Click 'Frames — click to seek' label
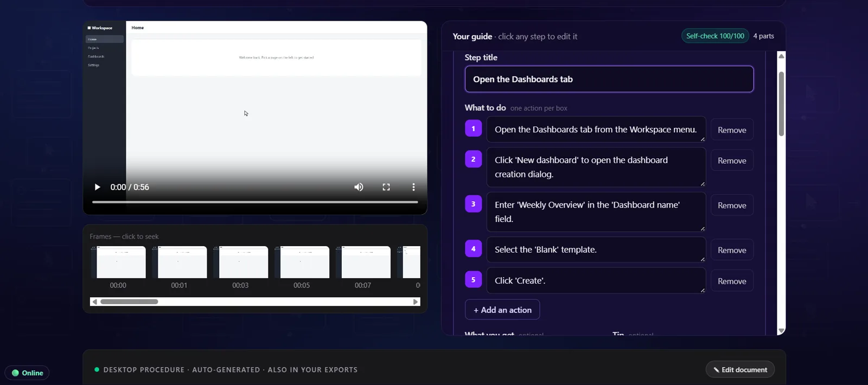The width and height of the screenshot is (868, 385). pyautogui.click(x=124, y=236)
